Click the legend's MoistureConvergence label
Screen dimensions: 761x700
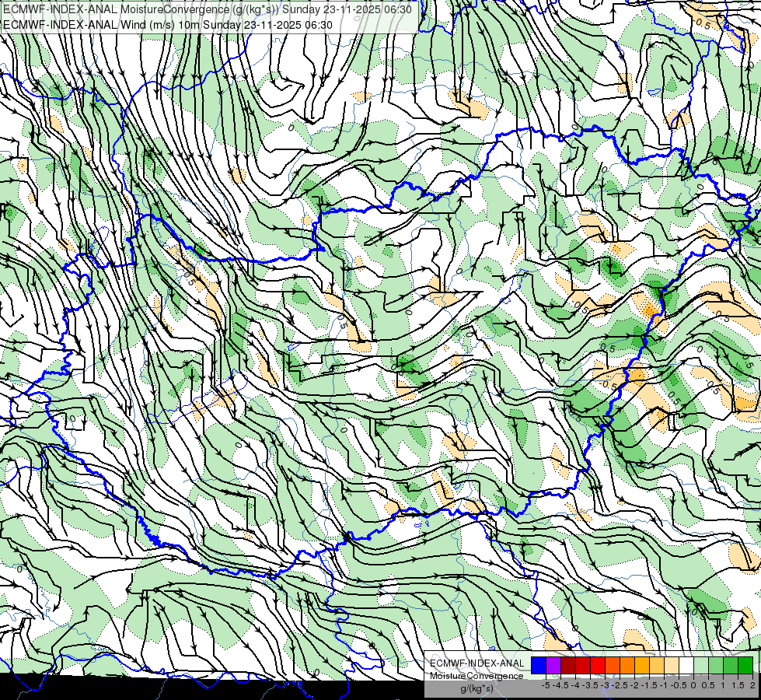point(476,676)
